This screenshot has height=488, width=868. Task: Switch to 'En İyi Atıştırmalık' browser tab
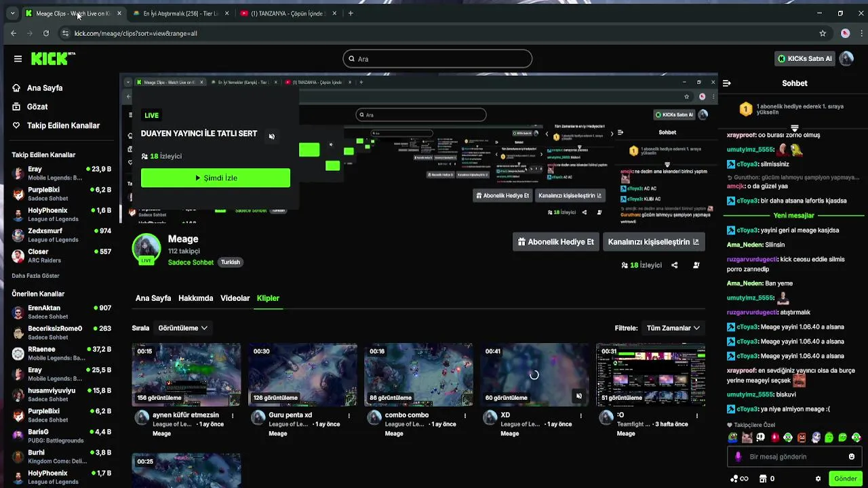point(181,14)
